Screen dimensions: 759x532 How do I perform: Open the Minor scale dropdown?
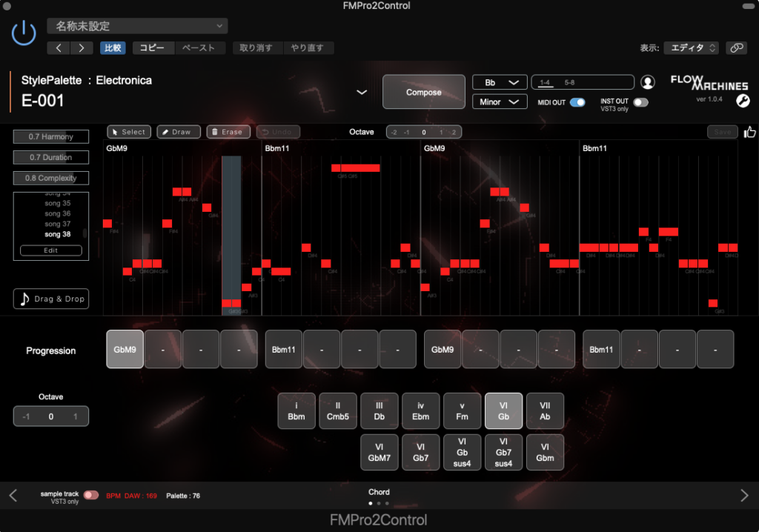click(500, 102)
